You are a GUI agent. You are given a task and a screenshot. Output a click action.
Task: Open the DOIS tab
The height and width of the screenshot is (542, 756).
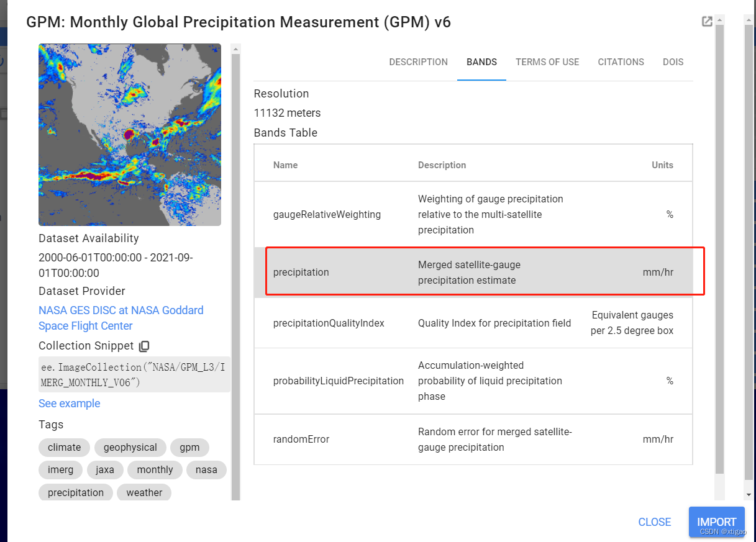[x=673, y=62]
